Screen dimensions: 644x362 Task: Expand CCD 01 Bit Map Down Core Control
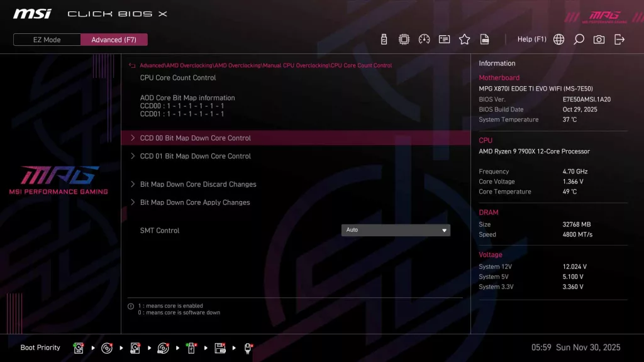195,156
